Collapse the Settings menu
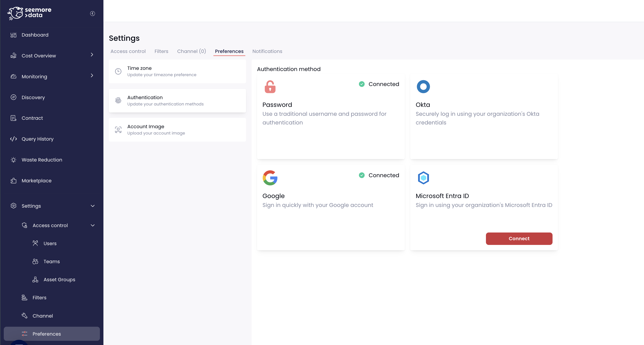The image size is (644, 345). click(x=93, y=206)
